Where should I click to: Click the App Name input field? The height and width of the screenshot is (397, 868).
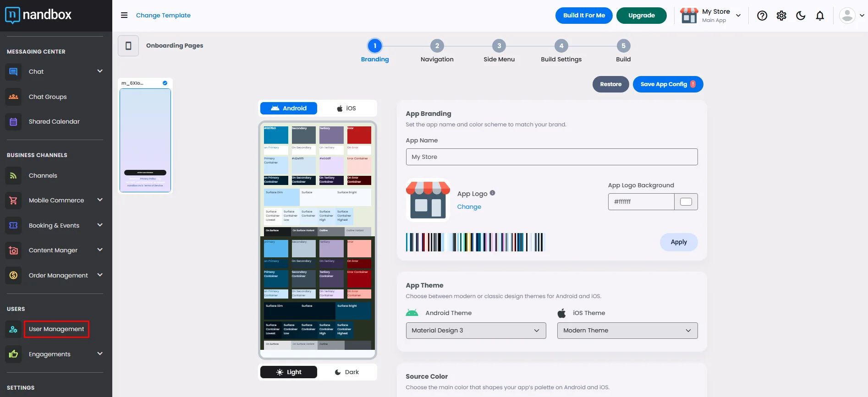552,157
